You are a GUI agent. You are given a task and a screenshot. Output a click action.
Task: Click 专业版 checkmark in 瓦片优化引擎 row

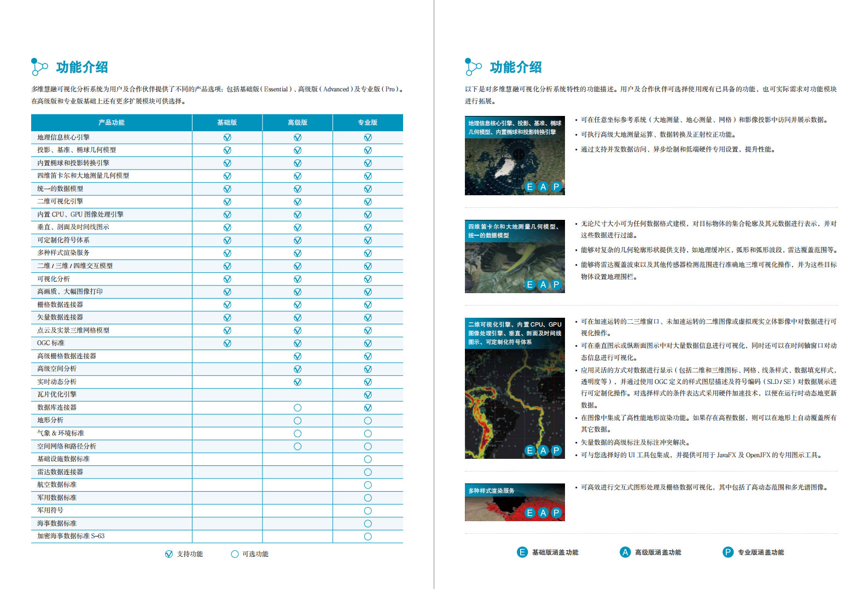[x=368, y=395]
